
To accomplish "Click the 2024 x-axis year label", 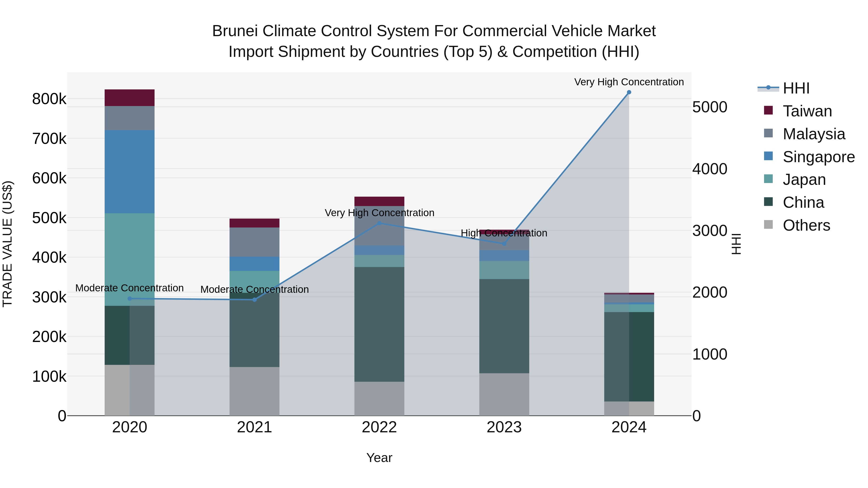I will point(629,427).
